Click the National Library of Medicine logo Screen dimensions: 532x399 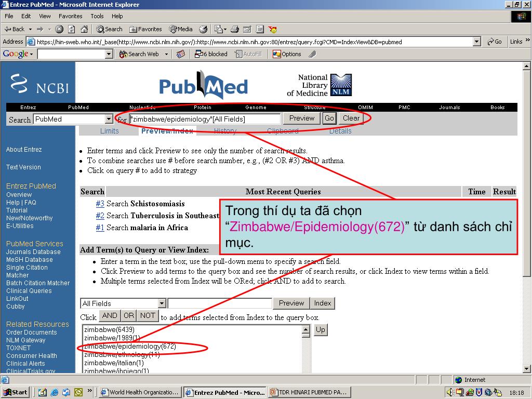[x=319, y=85]
